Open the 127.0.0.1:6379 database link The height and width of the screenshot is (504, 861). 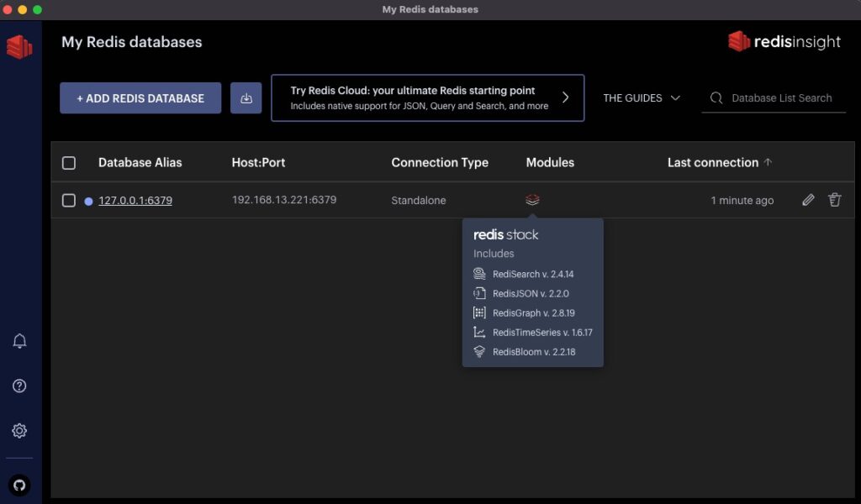point(135,201)
